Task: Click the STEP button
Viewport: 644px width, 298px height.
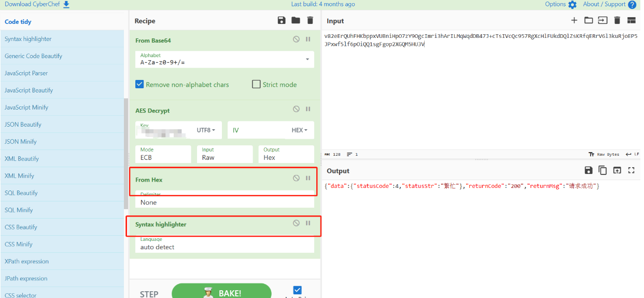Action: coord(149,294)
